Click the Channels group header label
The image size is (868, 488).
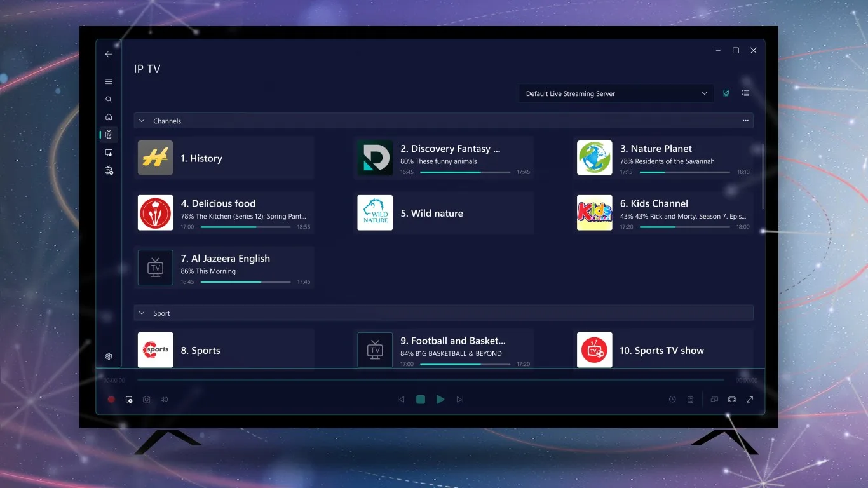pyautogui.click(x=167, y=121)
